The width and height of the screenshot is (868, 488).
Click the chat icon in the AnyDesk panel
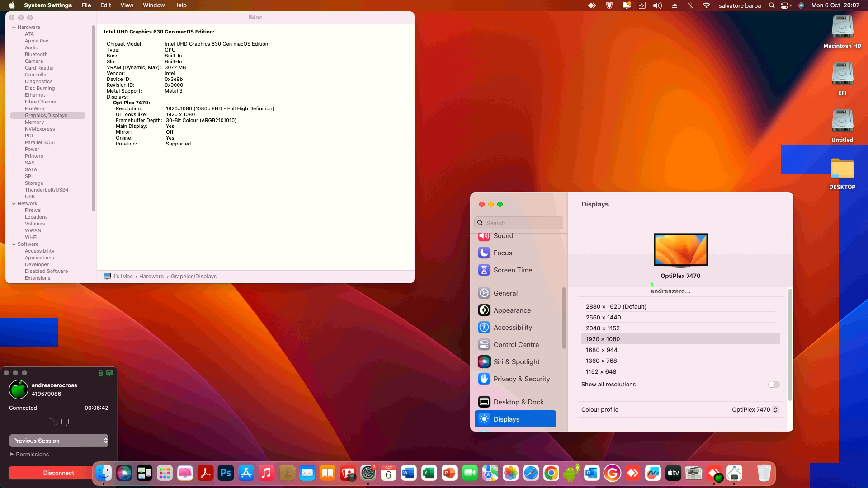pyautogui.click(x=65, y=422)
